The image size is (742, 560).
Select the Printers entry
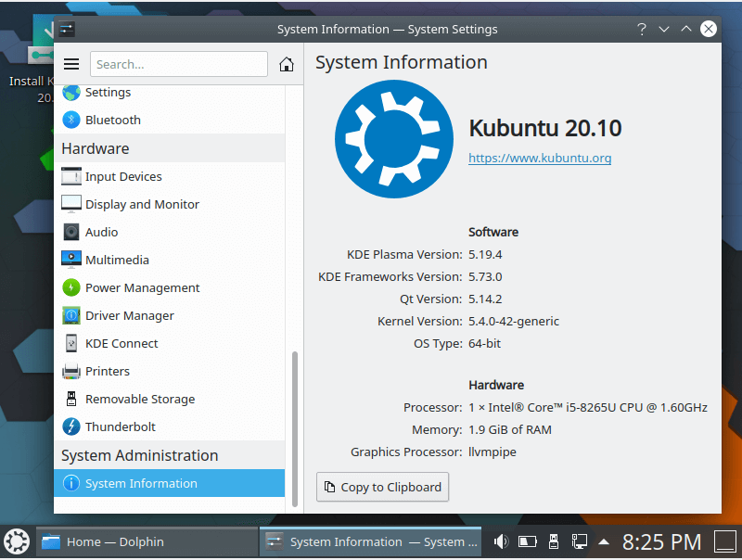pyautogui.click(x=107, y=371)
